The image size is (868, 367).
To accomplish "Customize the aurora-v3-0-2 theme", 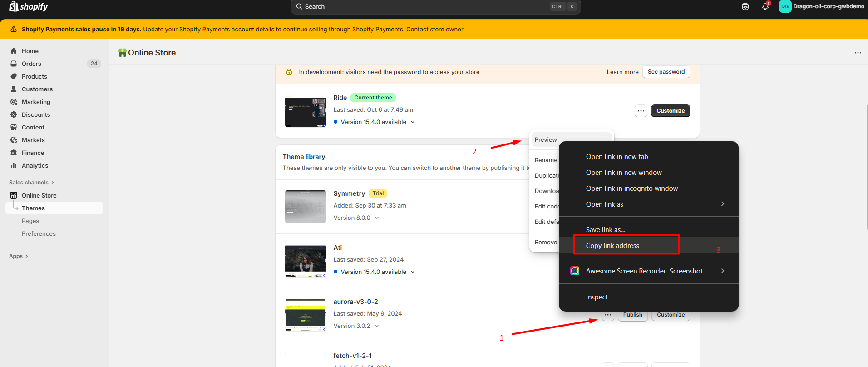I will tap(671, 315).
